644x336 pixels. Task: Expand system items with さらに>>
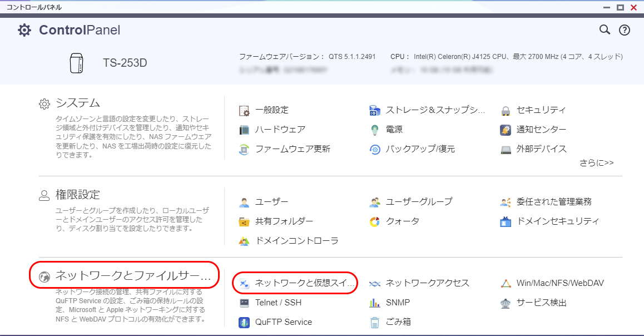pos(596,163)
